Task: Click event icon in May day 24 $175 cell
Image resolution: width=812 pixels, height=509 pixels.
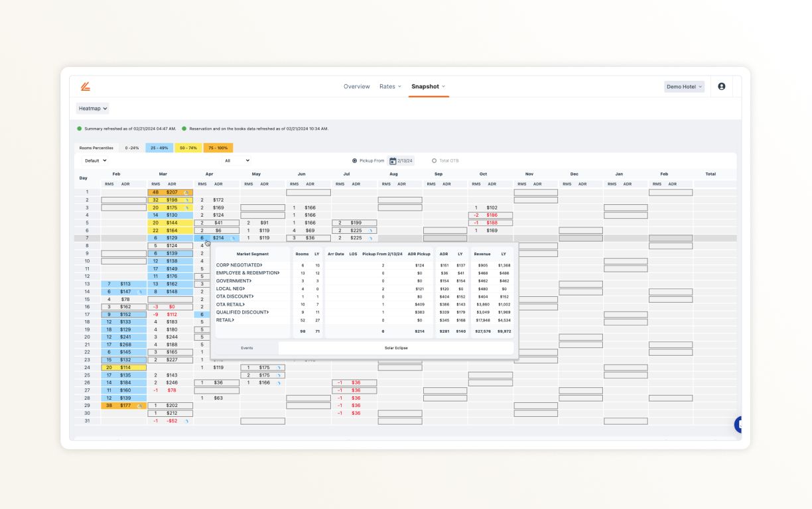Action: point(279,367)
